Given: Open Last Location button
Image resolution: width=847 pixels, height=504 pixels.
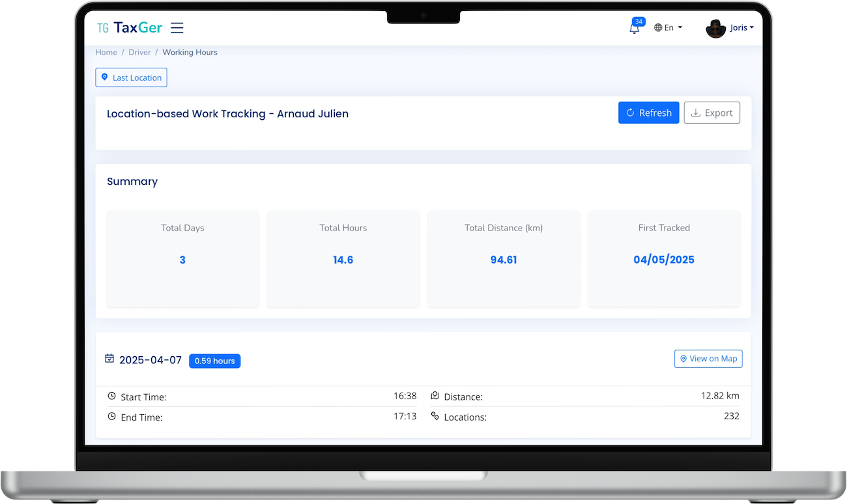Looking at the screenshot, I should pos(131,77).
